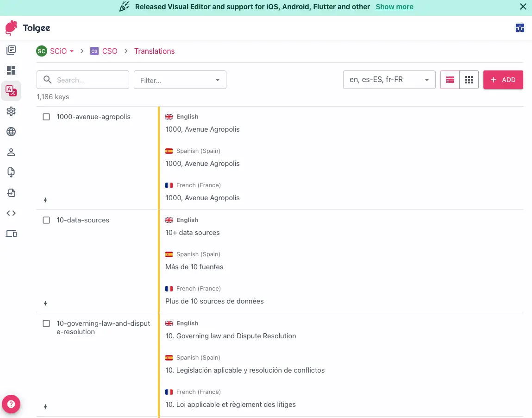Check the checkbox next to 1000-avenue-agropolis
This screenshot has width=532, height=418.
[x=46, y=116]
